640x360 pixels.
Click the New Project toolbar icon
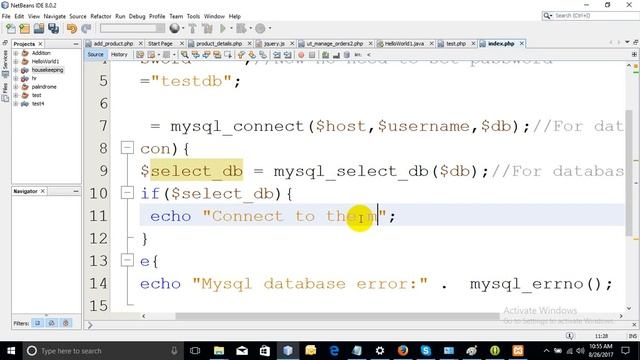point(24,29)
